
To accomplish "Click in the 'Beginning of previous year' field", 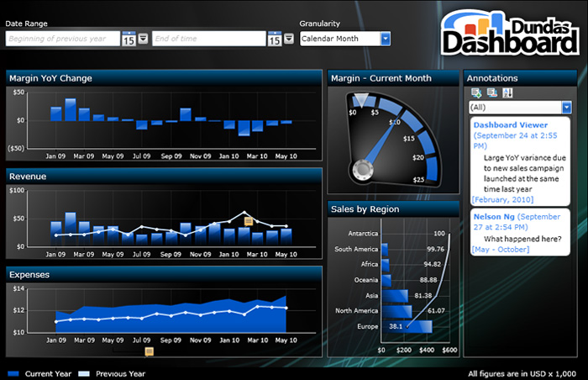I will pos(63,39).
